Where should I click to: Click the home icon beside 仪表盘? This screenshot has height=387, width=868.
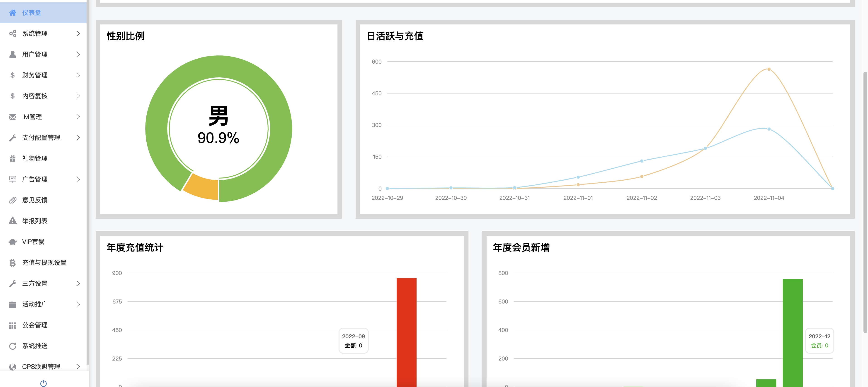click(12, 13)
